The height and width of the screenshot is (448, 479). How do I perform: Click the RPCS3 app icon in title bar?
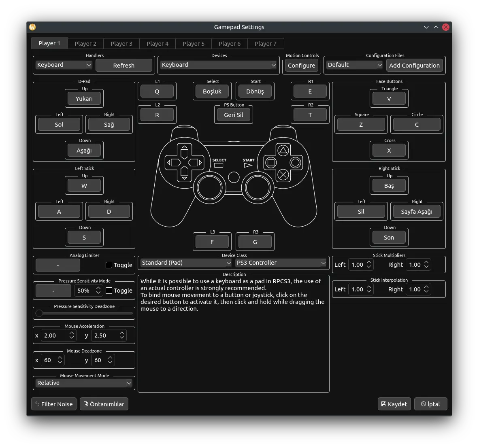[x=32, y=27]
